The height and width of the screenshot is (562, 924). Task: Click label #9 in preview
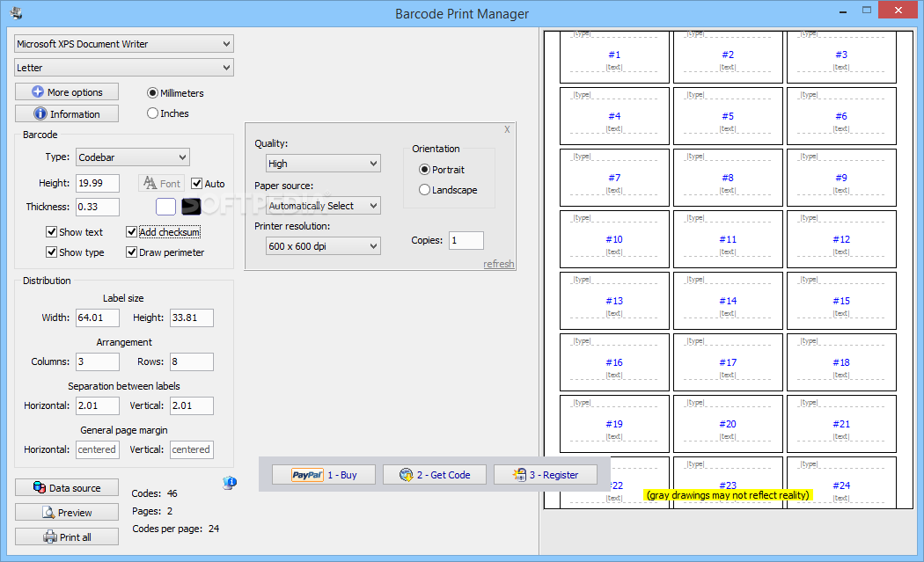[x=841, y=178]
